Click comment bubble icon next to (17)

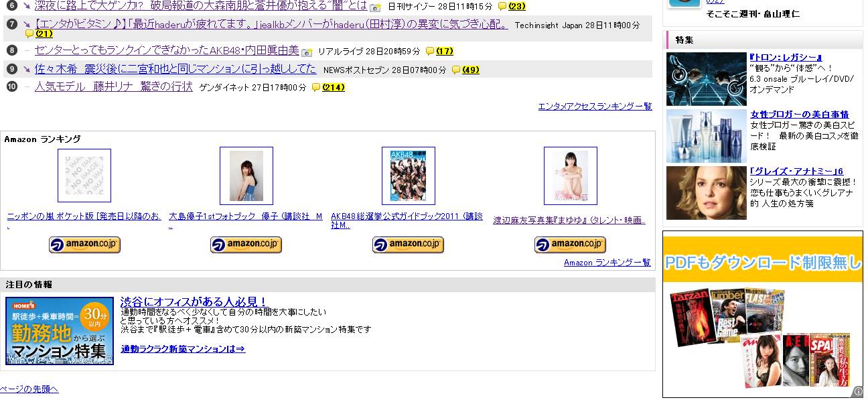click(430, 51)
